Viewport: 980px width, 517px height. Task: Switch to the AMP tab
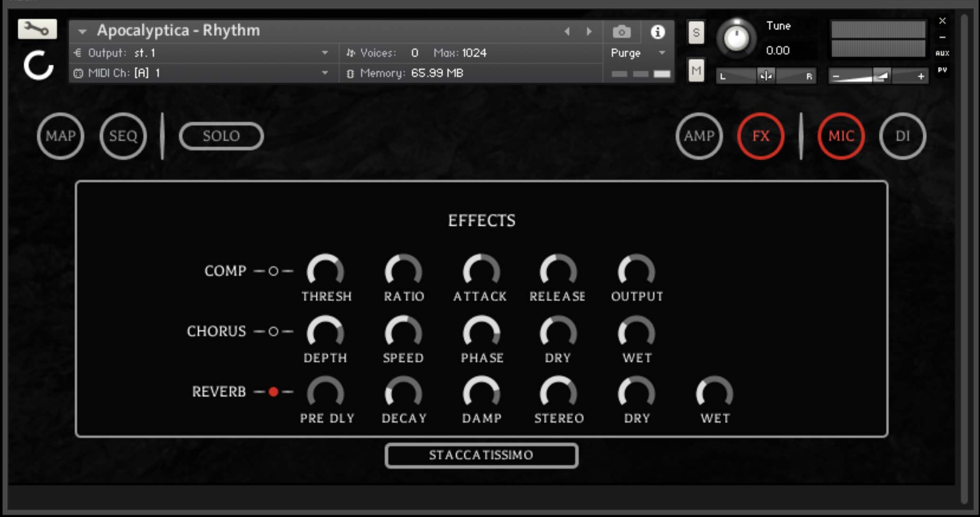tap(699, 136)
